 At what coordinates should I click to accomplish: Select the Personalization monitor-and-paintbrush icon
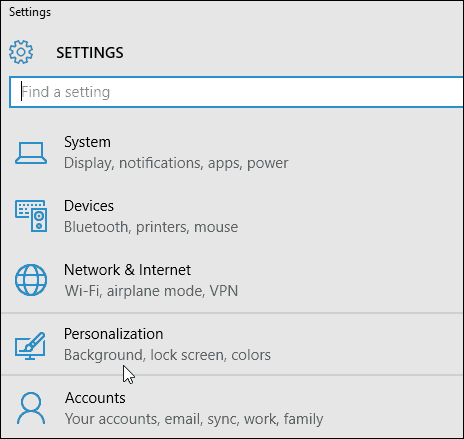pos(30,346)
